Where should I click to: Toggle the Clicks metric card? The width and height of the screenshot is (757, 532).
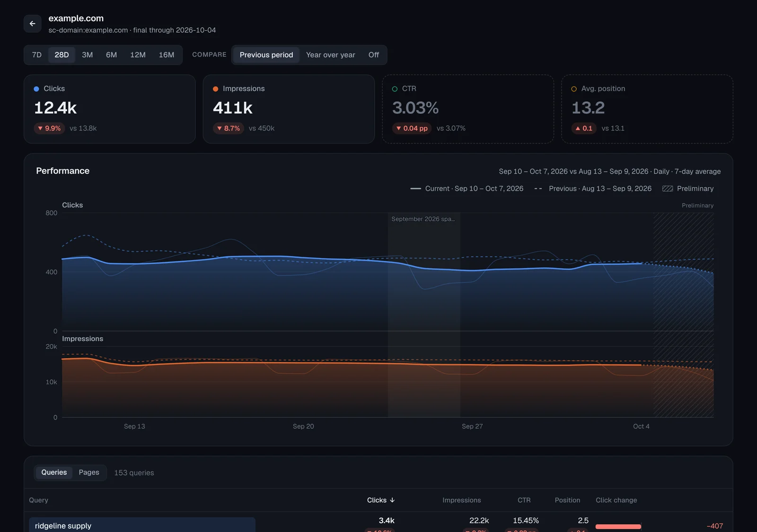click(110, 109)
